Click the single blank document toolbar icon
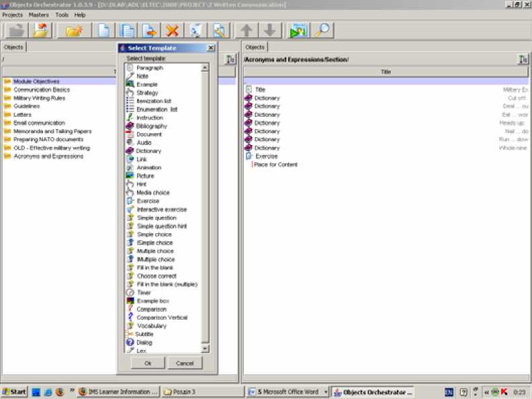Image resolution: width=532 pixels, height=399 pixels. coord(104,30)
